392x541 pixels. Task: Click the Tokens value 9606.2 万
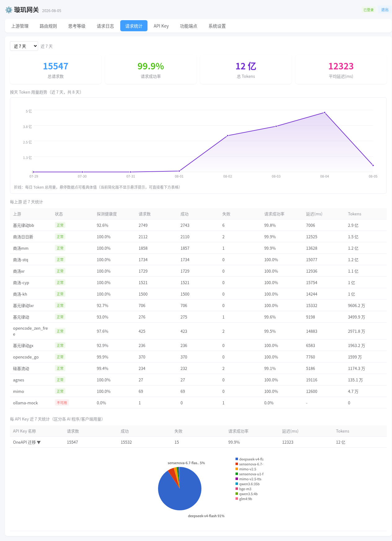356,306
